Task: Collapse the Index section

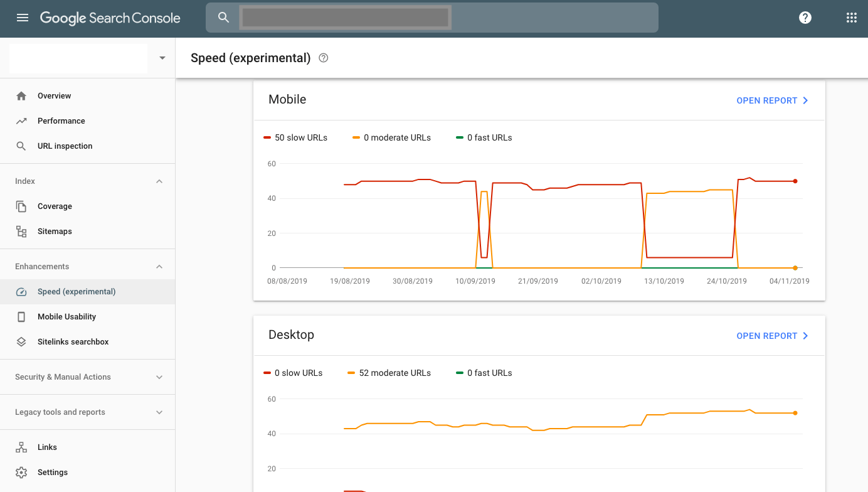Action: tap(159, 181)
